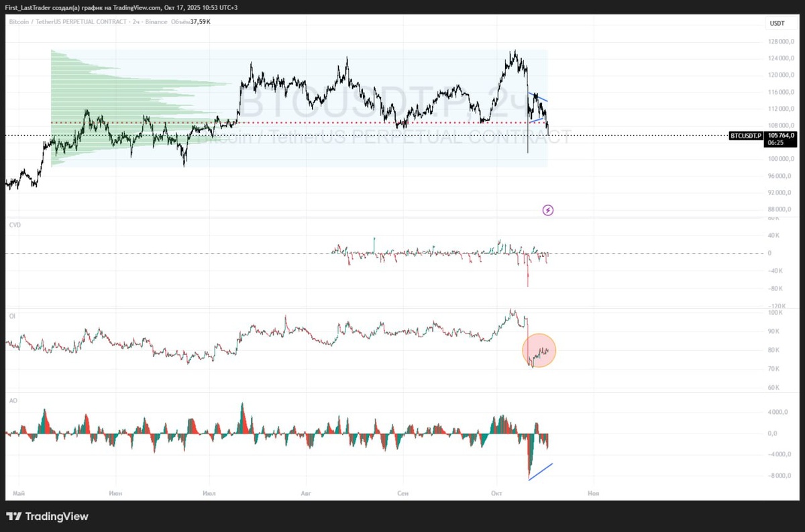805x532 pixels.
Task: Click the 100 000,0 price axis label
Action: (781, 159)
